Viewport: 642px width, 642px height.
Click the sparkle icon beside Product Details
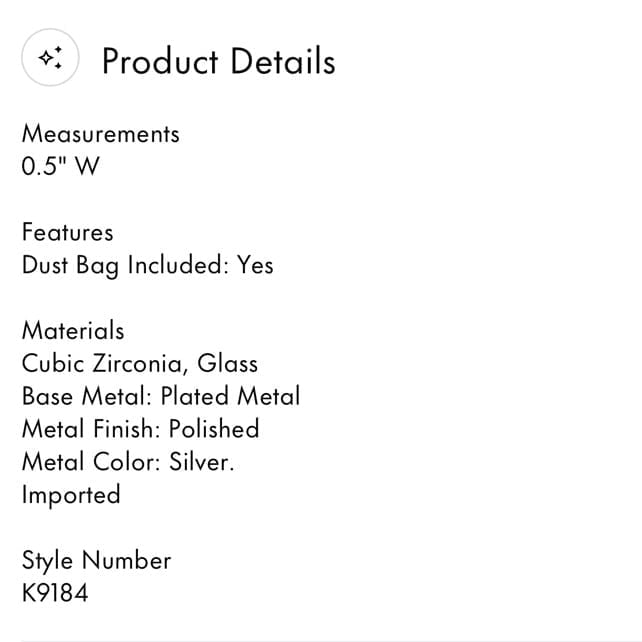(x=50, y=57)
